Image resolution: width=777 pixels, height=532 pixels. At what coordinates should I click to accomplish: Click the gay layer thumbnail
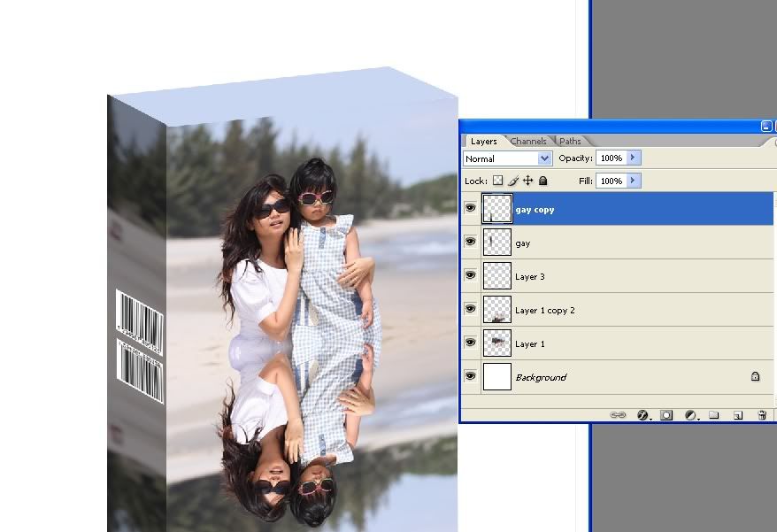pyautogui.click(x=496, y=243)
